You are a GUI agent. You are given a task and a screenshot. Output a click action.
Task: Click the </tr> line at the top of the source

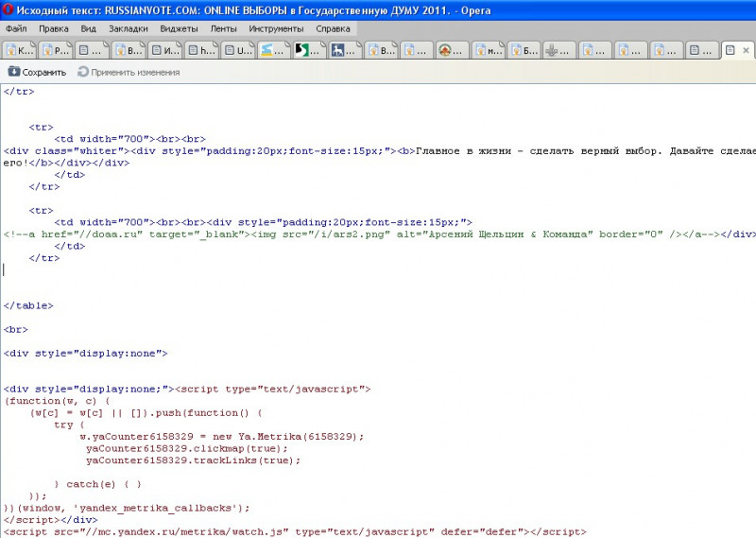(19, 91)
